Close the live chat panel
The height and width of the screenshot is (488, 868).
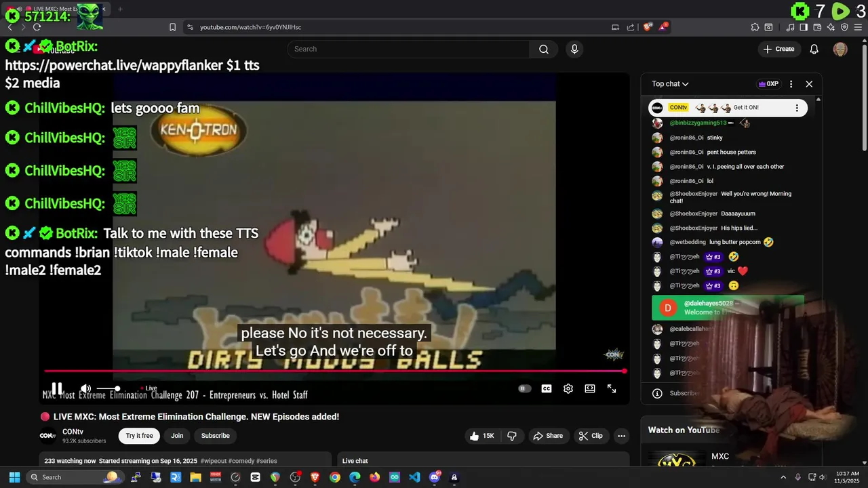(809, 84)
